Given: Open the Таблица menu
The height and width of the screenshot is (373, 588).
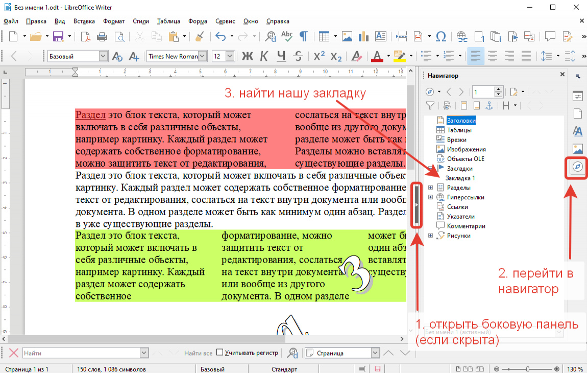Looking at the screenshot, I should (x=168, y=21).
